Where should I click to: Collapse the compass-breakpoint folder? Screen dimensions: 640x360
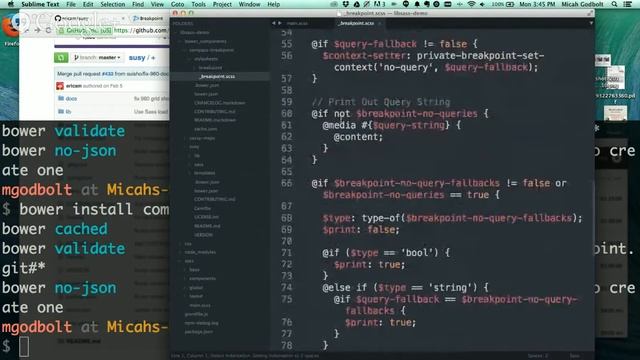(211, 50)
